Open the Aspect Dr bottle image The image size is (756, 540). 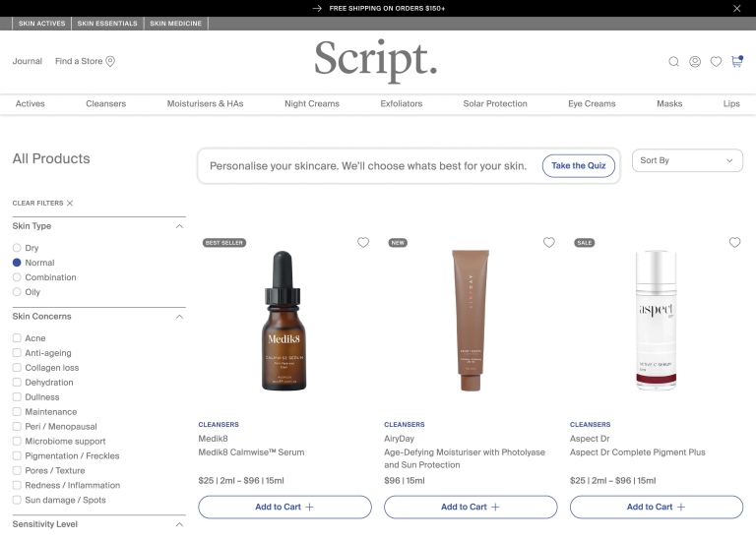click(x=656, y=321)
